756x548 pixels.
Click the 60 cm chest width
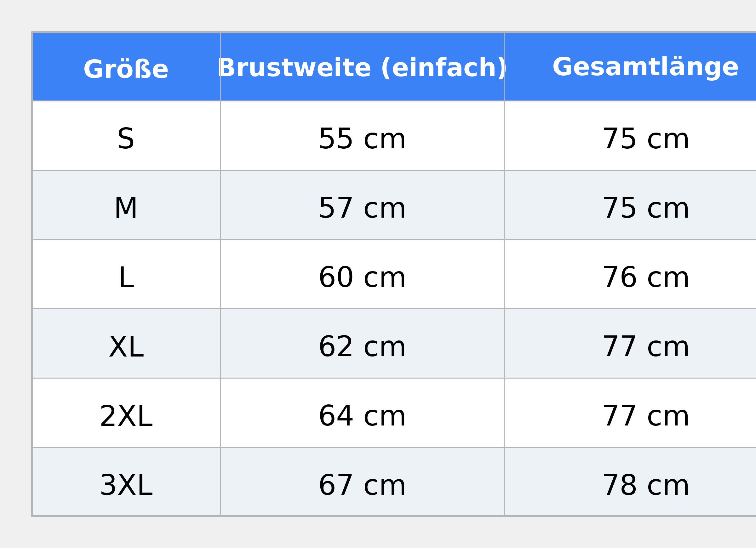[362, 277]
